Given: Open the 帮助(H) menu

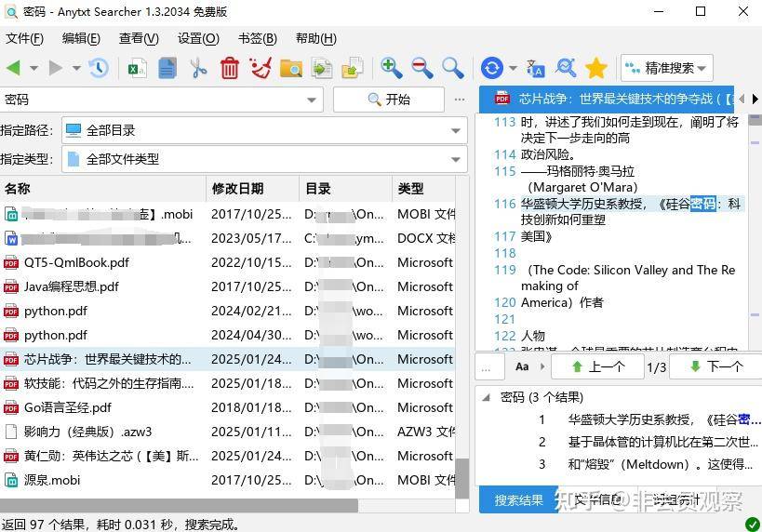Looking at the screenshot, I should pos(316,38).
